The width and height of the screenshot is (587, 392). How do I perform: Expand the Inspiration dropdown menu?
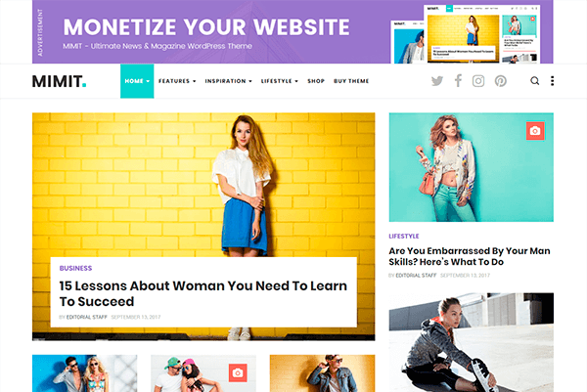(228, 81)
